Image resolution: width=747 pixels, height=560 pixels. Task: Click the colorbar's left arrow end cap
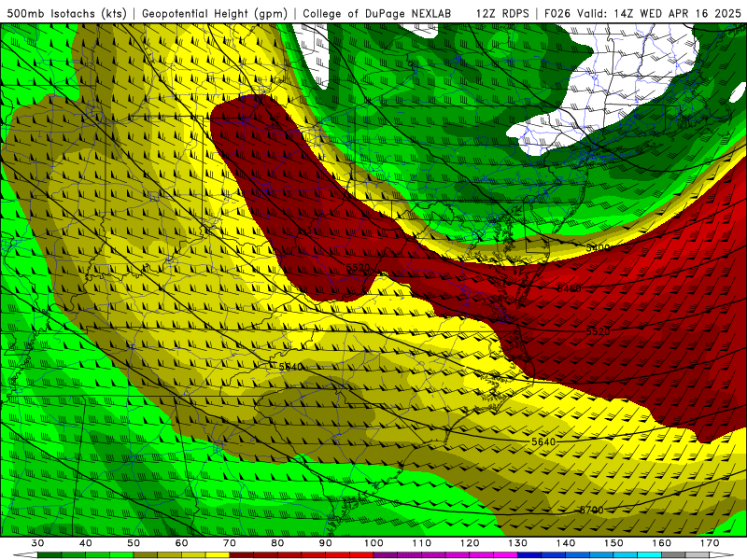click(x=26, y=555)
